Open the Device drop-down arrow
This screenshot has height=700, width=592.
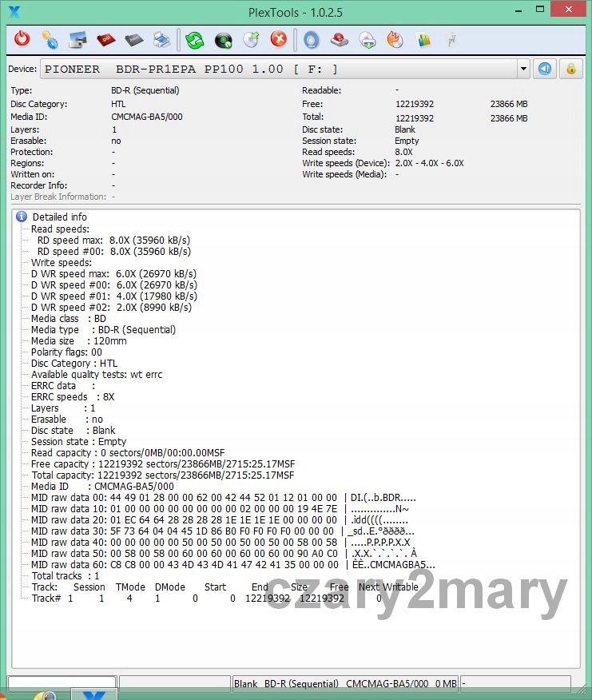tap(523, 69)
